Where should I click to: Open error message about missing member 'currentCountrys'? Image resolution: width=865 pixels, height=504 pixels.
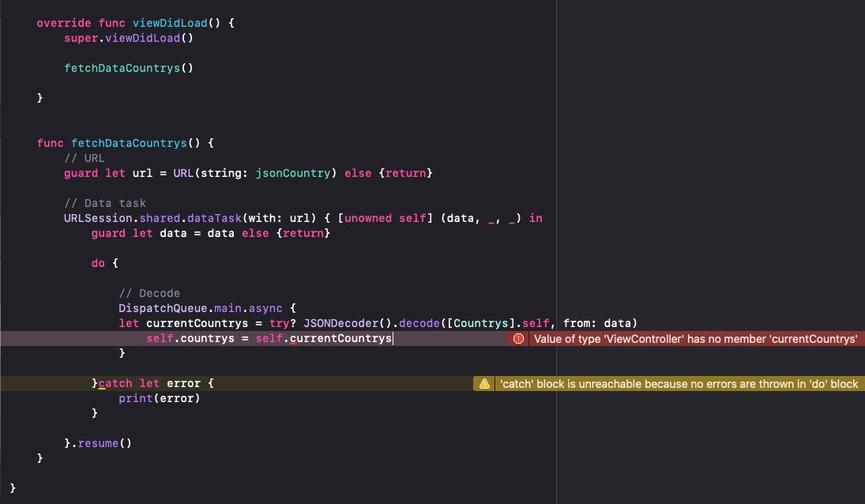click(695, 339)
